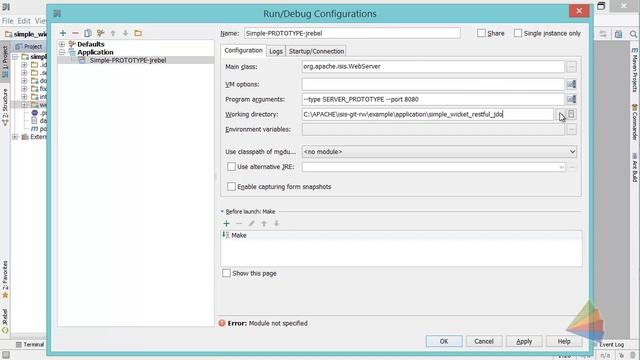Remove Before launch task minus icon

tap(239, 223)
